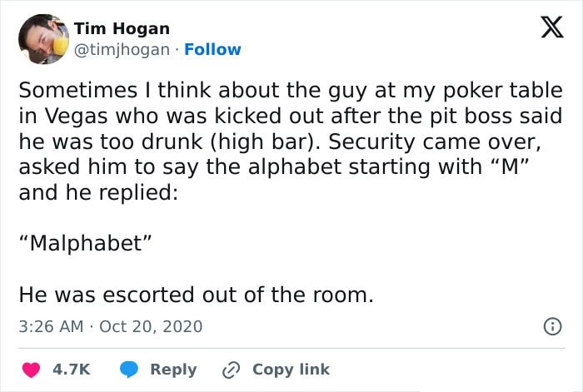The image size is (583, 392).
Task: Open the @timjhogan handle
Action: click(122, 49)
